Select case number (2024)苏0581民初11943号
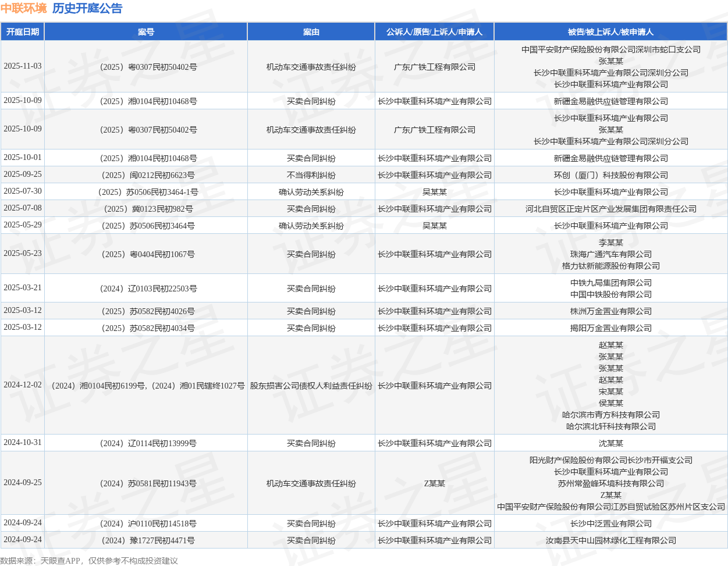Viewport: 728px width, 566px height. [146, 483]
